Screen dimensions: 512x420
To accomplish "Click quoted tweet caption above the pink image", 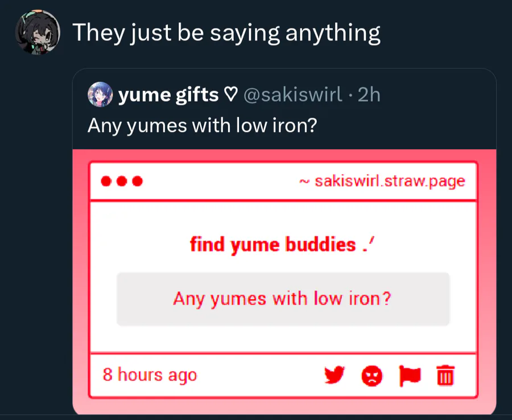I will tap(201, 125).
